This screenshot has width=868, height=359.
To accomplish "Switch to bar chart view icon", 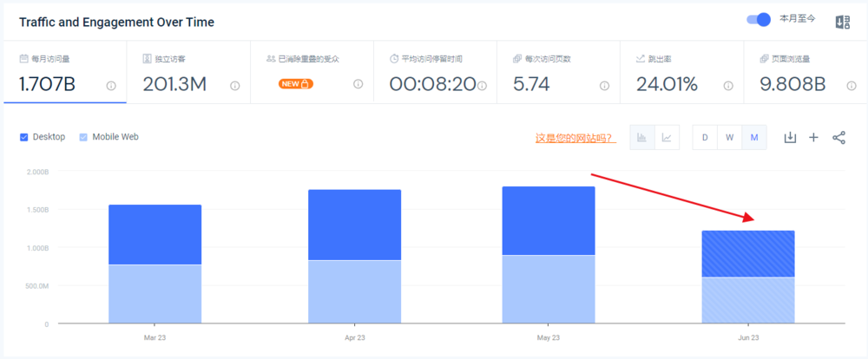I will pyautogui.click(x=642, y=137).
